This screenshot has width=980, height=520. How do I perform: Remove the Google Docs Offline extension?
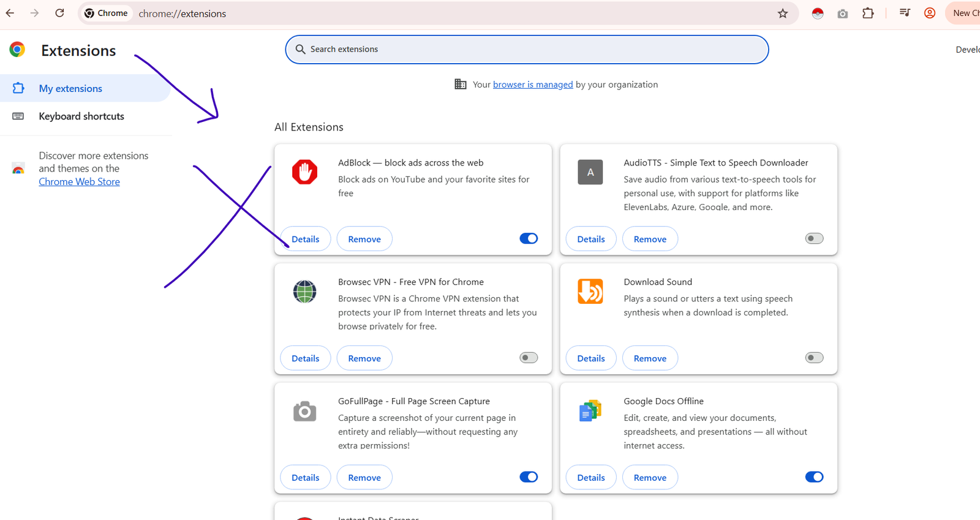(650, 478)
